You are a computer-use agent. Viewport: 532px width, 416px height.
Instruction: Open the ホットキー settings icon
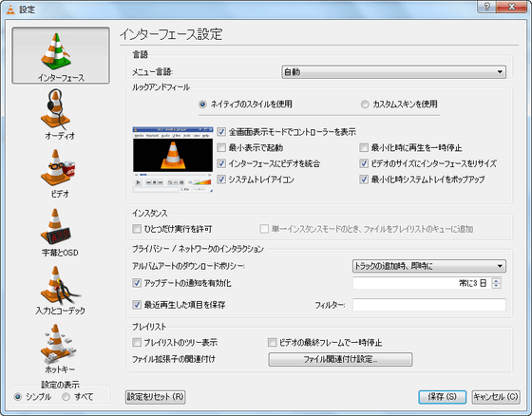point(58,344)
